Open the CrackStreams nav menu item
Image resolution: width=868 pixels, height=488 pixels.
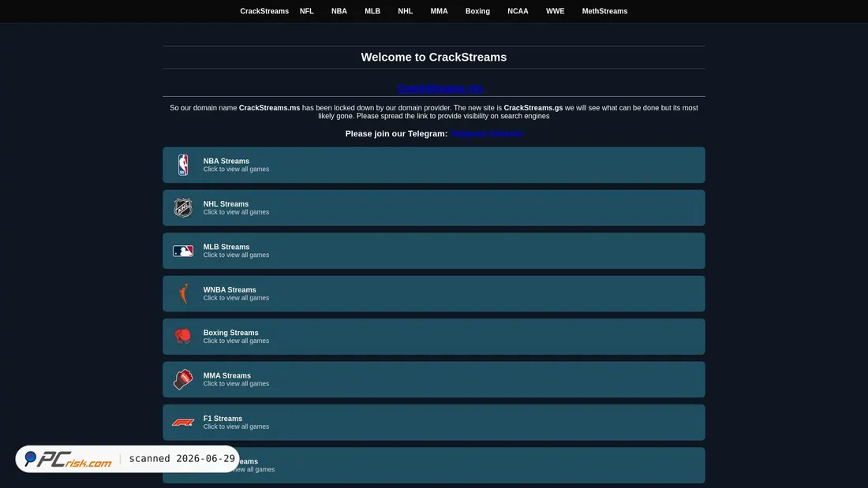[264, 11]
